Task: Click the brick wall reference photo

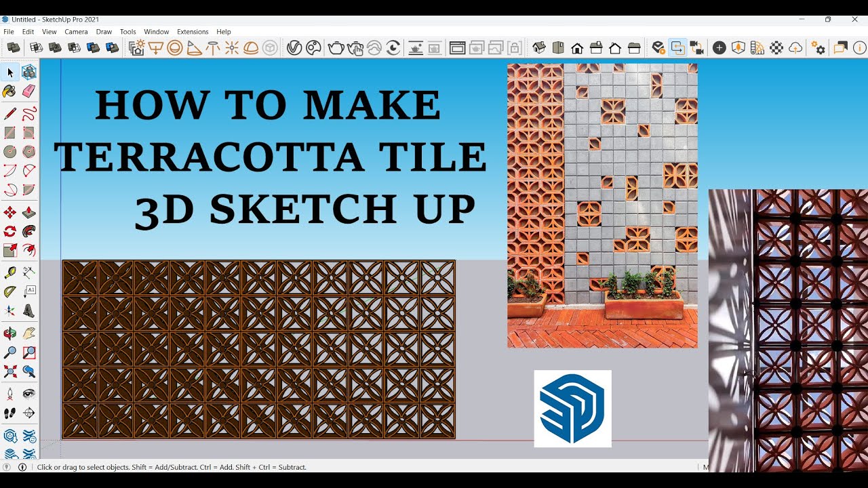Action: click(602, 206)
